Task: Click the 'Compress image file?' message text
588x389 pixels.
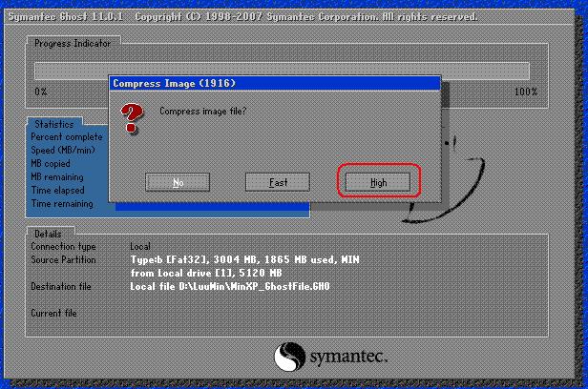Action: tap(203, 112)
